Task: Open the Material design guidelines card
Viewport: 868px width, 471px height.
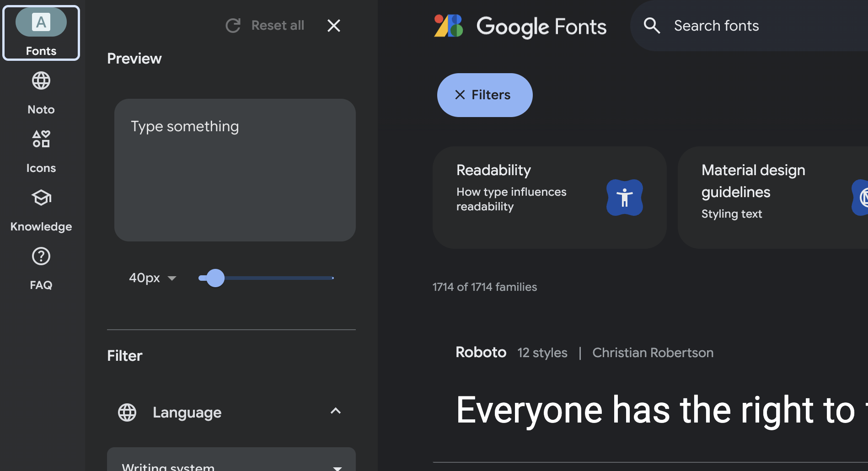Action: point(773,198)
